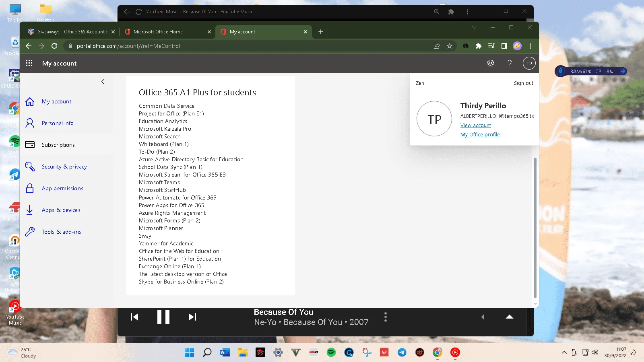Viewport: 644px width, 362px height.
Task: Open Personal info in sidebar
Action: [58, 123]
